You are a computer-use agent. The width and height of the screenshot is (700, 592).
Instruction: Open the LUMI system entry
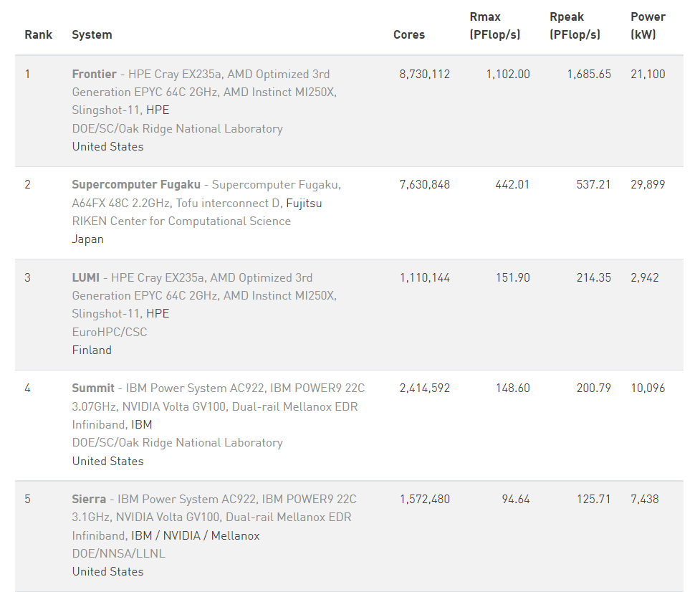click(x=85, y=277)
